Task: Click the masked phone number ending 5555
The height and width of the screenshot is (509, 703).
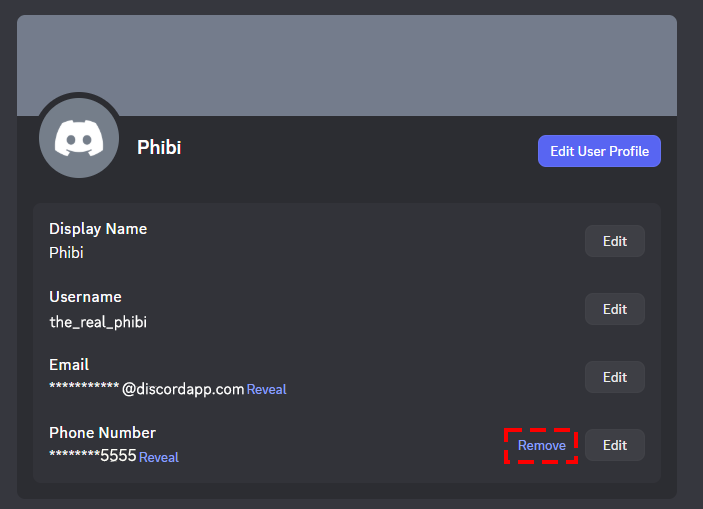Action: tap(92, 457)
